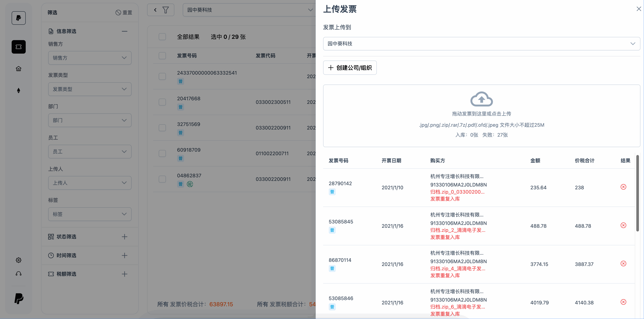
Task: Expand the 税额筛选 section
Action: coord(124,274)
